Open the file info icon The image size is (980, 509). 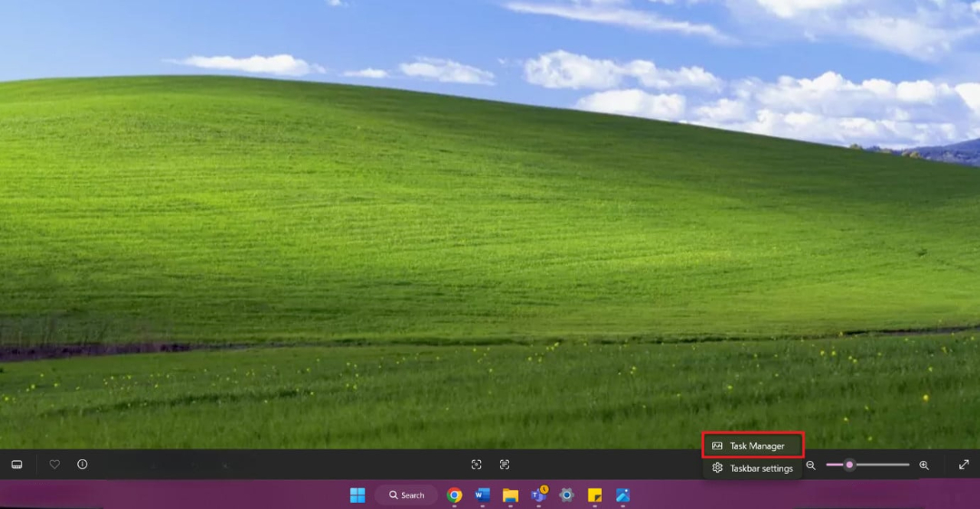(83, 464)
